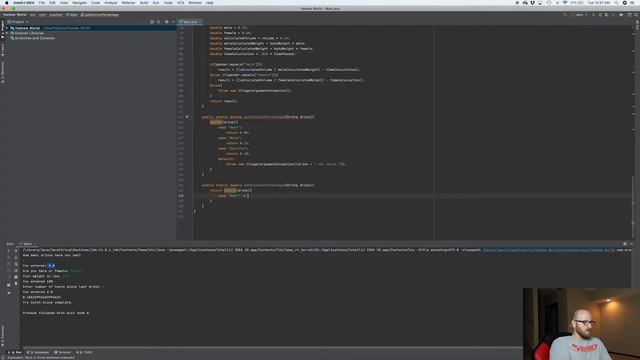The image size is (640, 360).
Task: Open the TODO tool window button
Action: pos(84,352)
